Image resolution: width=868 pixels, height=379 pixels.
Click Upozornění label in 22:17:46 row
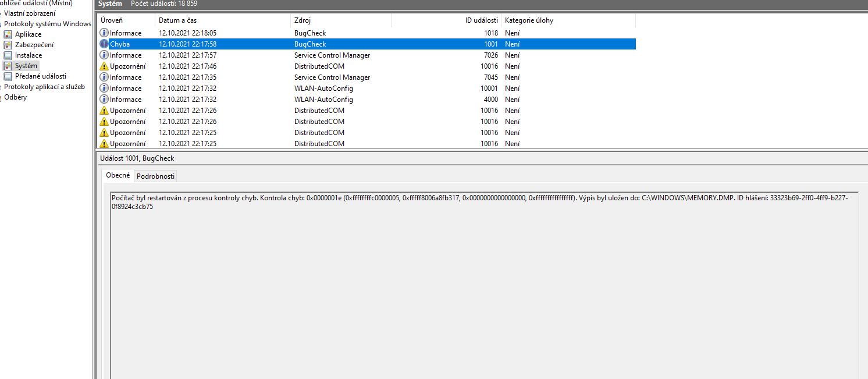tap(128, 66)
